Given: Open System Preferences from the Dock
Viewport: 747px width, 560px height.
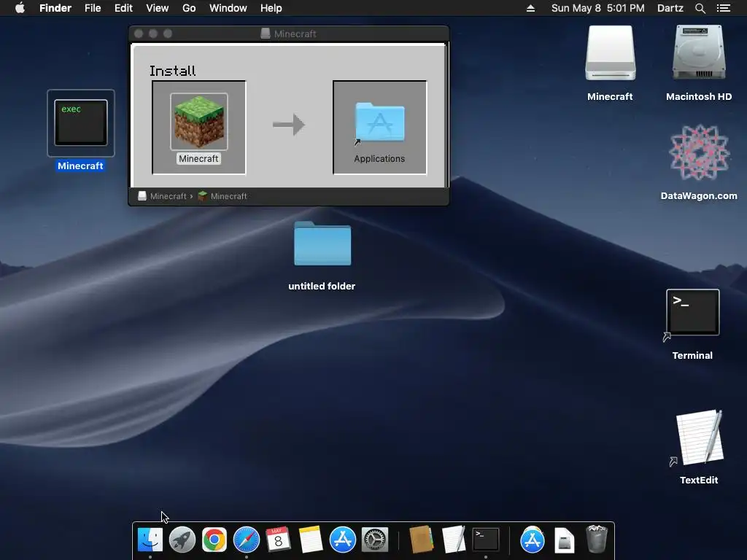Looking at the screenshot, I should [x=375, y=540].
